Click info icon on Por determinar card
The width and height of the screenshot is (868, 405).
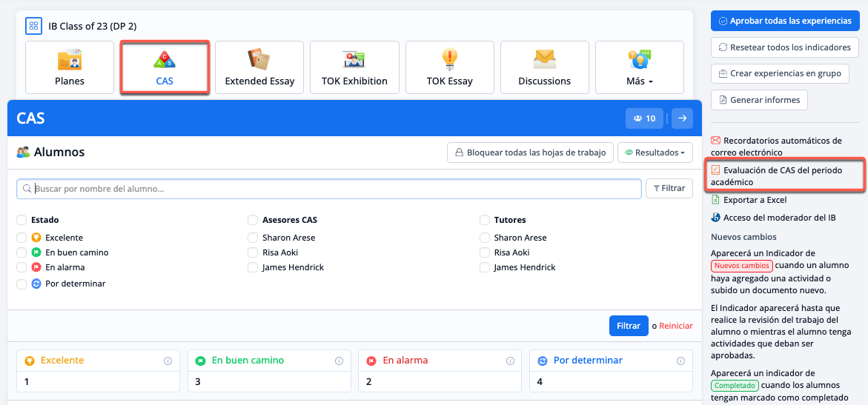click(680, 361)
